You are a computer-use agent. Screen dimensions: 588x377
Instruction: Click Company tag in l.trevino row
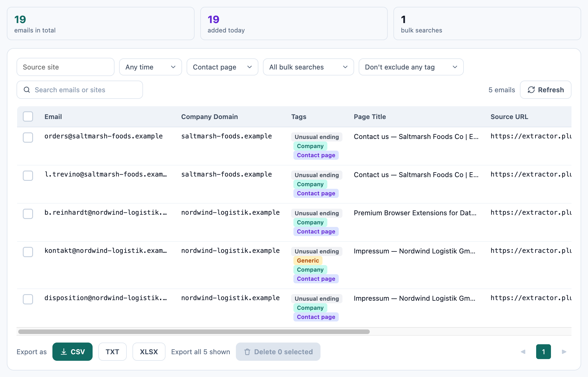(310, 184)
